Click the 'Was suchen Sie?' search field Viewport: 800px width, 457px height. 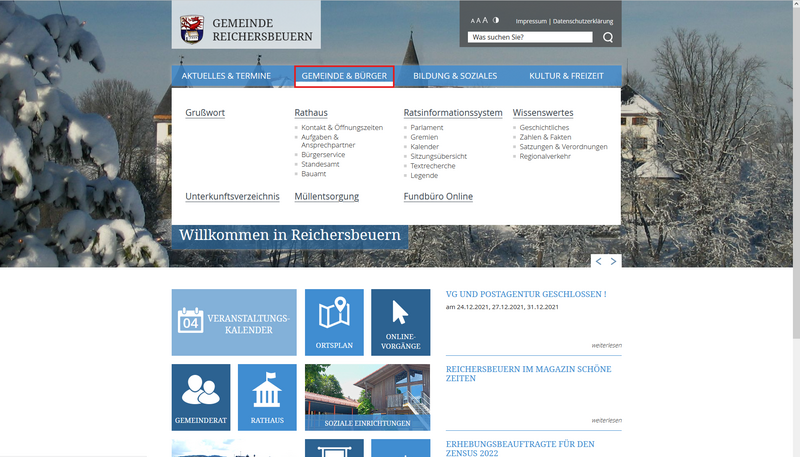coord(532,38)
